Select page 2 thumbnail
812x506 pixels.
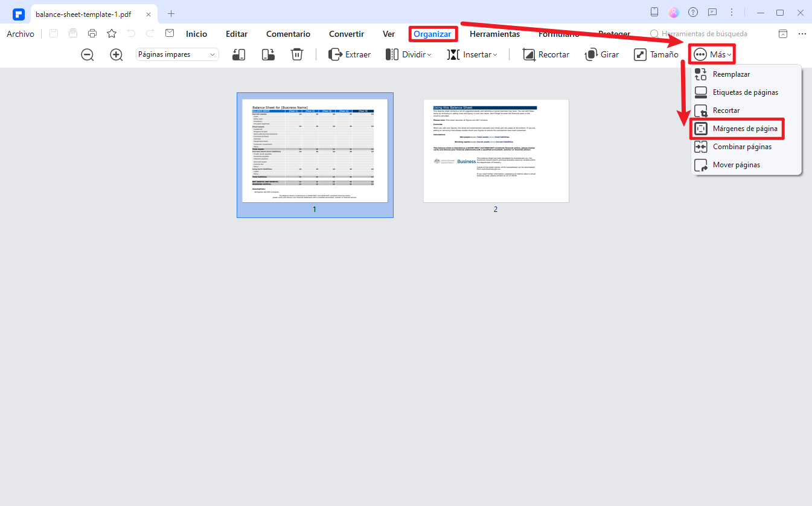pos(496,151)
